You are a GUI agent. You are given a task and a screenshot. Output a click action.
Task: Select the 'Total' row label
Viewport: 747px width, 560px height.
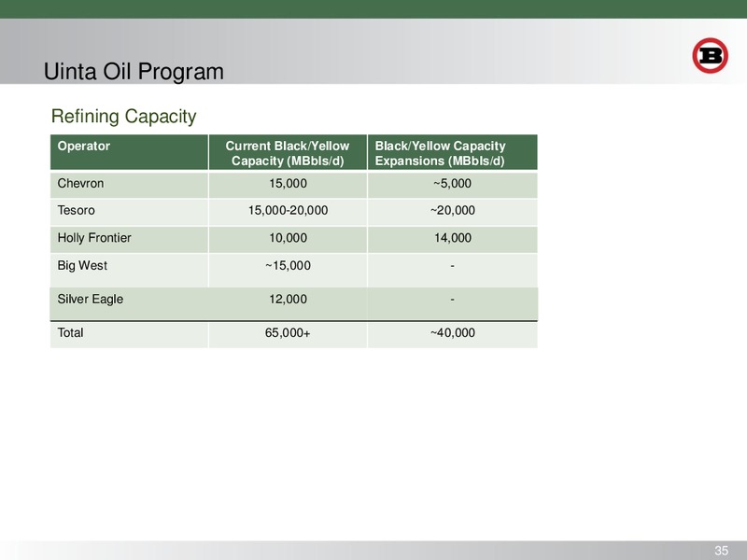coord(71,332)
